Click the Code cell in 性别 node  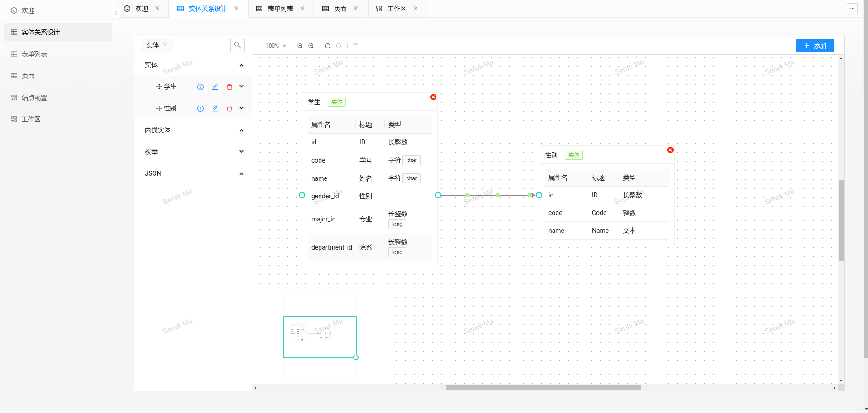pos(599,213)
